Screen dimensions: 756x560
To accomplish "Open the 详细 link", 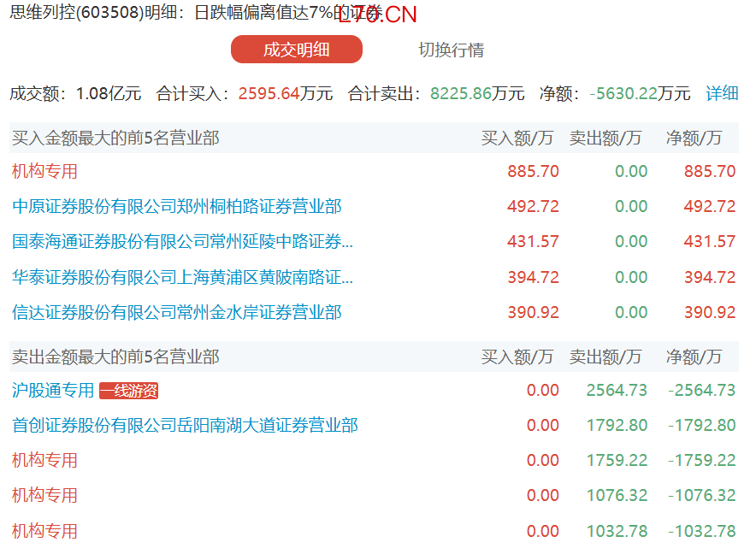I will [721, 93].
